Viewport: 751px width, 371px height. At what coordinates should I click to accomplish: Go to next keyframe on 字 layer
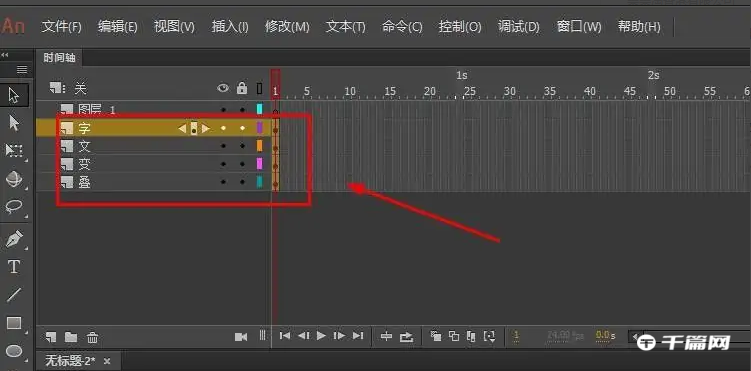205,128
